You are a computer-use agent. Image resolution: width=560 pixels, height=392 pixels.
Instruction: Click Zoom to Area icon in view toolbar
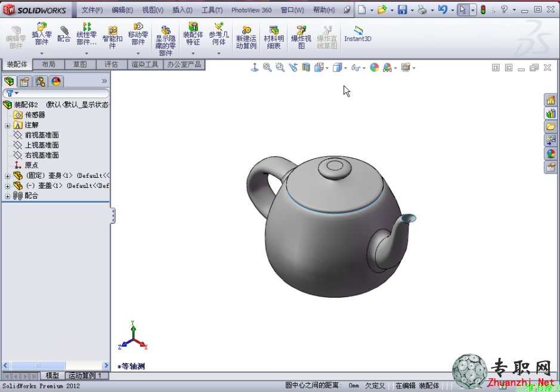coord(280,67)
